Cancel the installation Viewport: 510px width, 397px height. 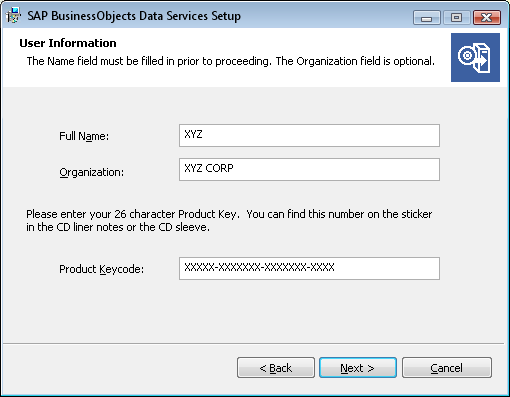click(447, 368)
